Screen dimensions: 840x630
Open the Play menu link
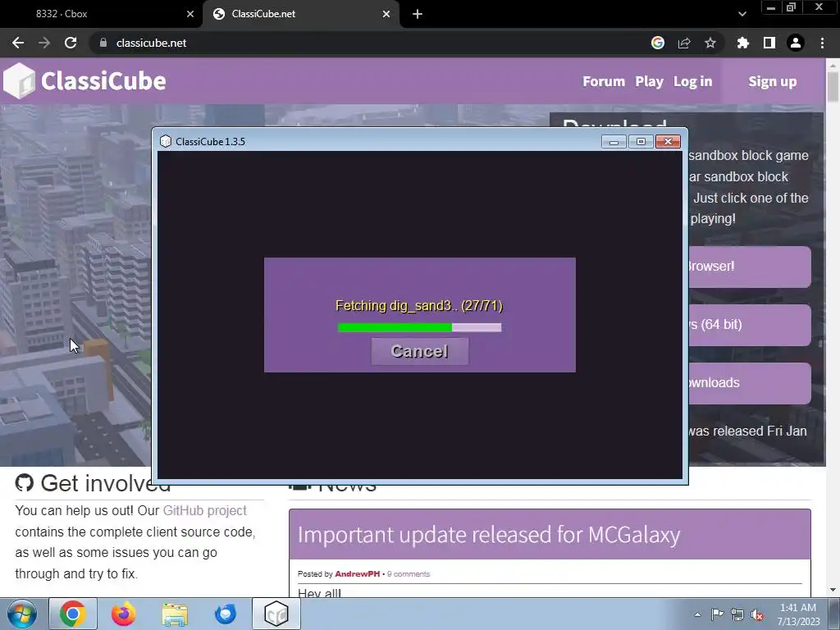click(649, 81)
